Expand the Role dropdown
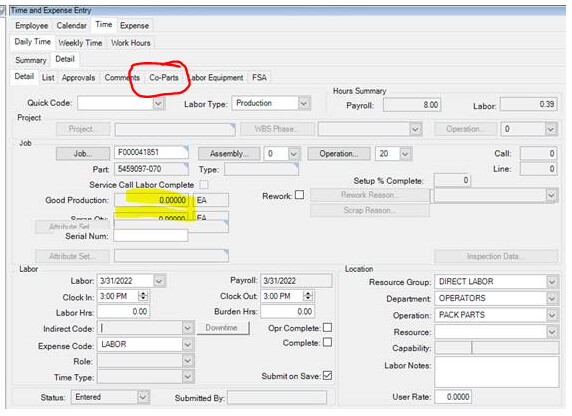The height and width of the screenshot is (416, 572). 187,361
